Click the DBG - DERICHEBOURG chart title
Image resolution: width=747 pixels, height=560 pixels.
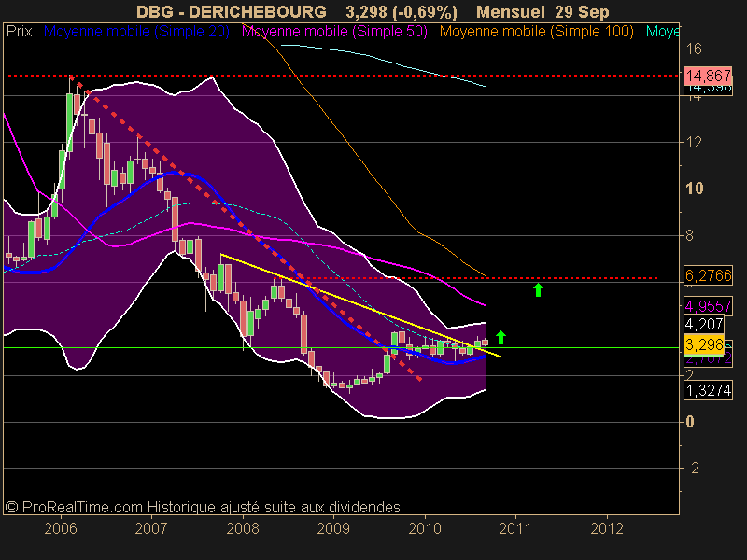point(231,11)
